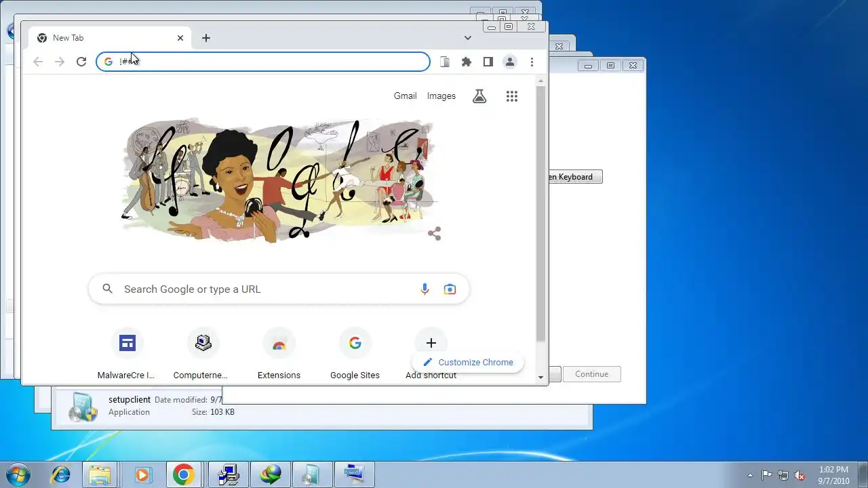The image size is (868, 488).
Task: Launch Internet Explorer from the taskbar
Action: click(x=61, y=474)
